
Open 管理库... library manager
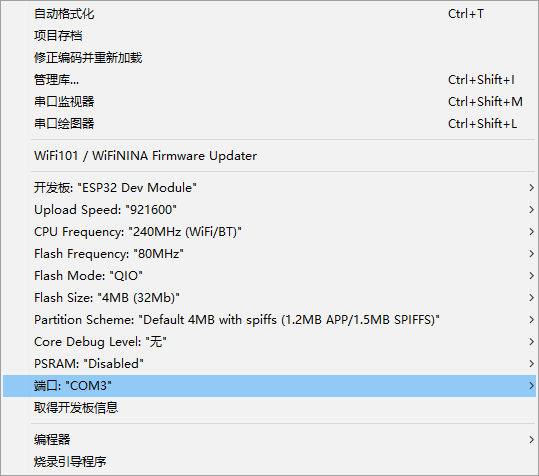pyautogui.click(x=269, y=80)
